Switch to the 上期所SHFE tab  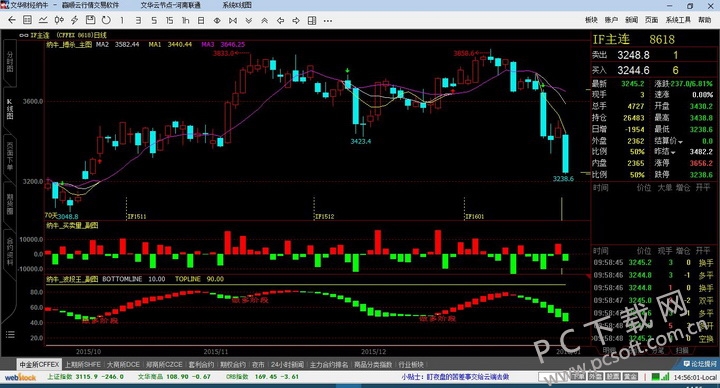tap(82, 364)
